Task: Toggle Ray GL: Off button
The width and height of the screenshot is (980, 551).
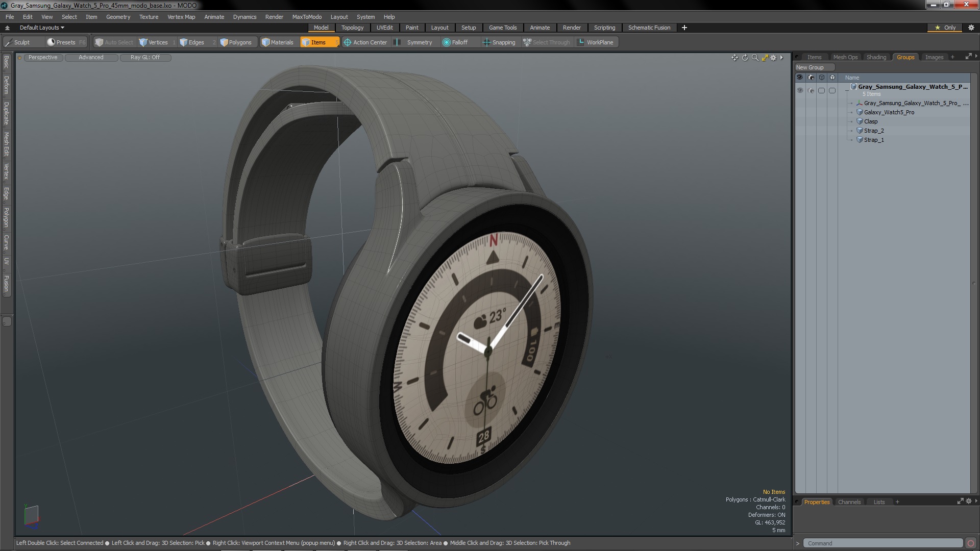Action: point(145,58)
